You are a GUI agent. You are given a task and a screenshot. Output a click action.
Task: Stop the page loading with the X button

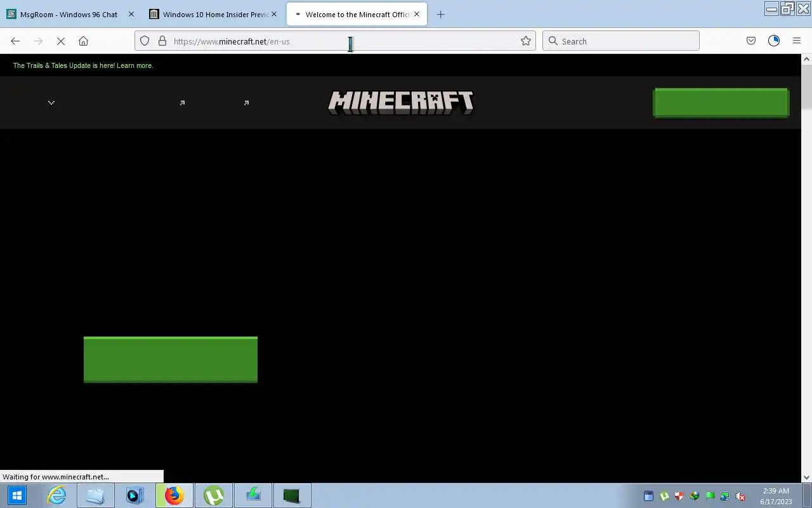click(61, 41)
